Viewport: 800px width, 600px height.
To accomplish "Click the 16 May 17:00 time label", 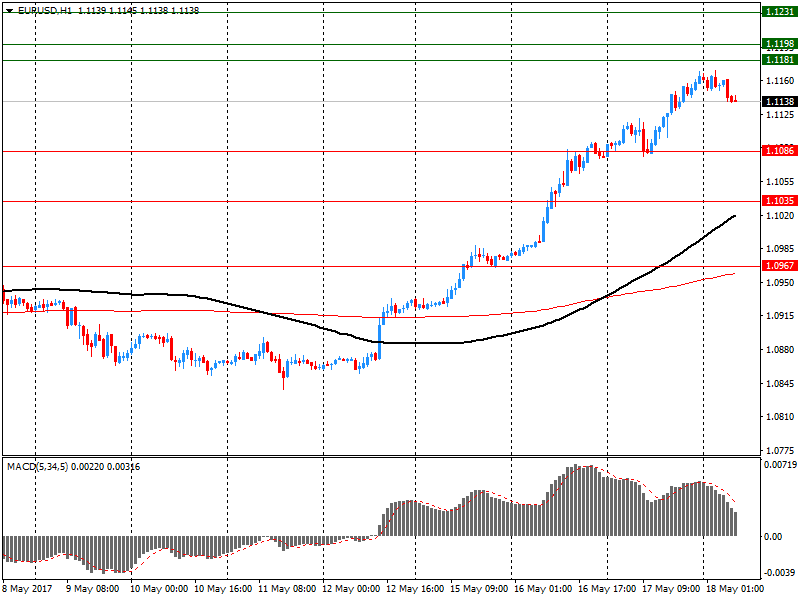I will (607, 589).
